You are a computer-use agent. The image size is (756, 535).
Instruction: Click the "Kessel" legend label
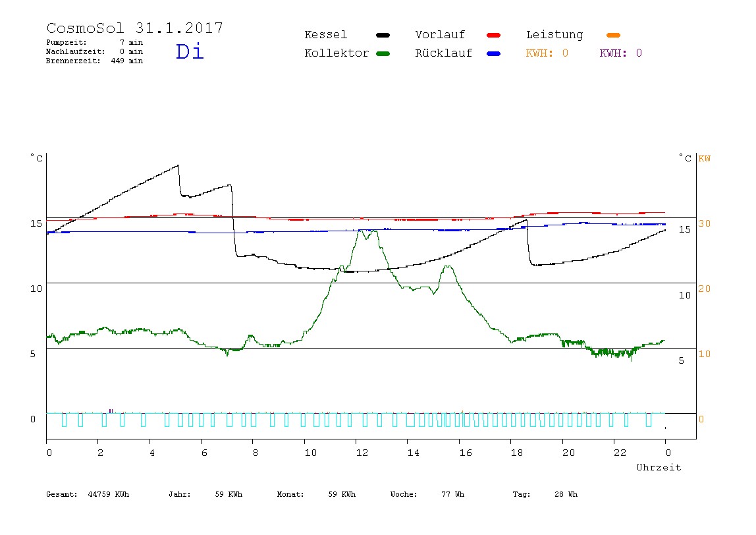[325, 35]
